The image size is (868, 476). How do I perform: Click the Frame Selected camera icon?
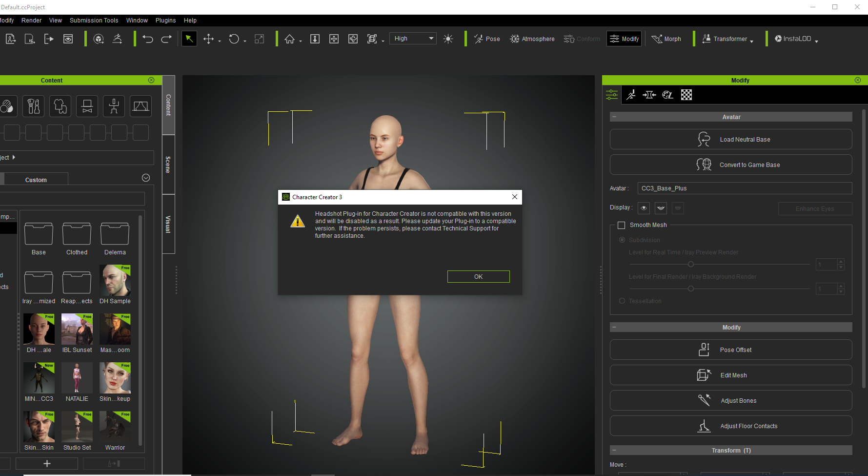372,39
